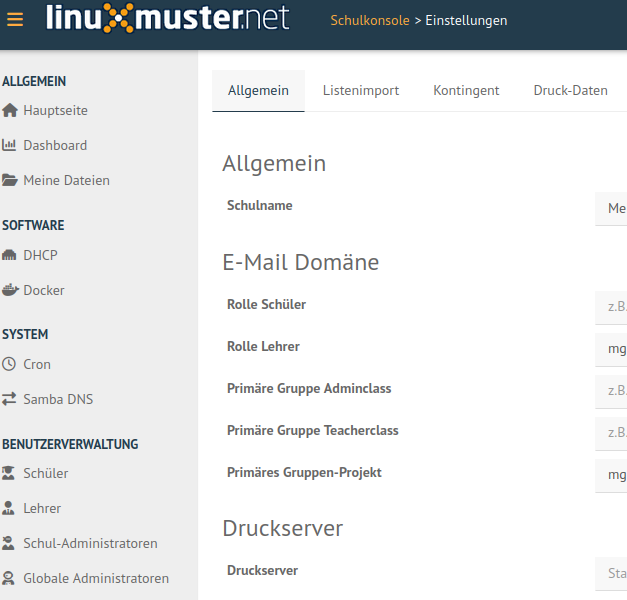Click the Schulname input field
The height and width of the screenshot is (600, 627).
click(x=611, y=208)
